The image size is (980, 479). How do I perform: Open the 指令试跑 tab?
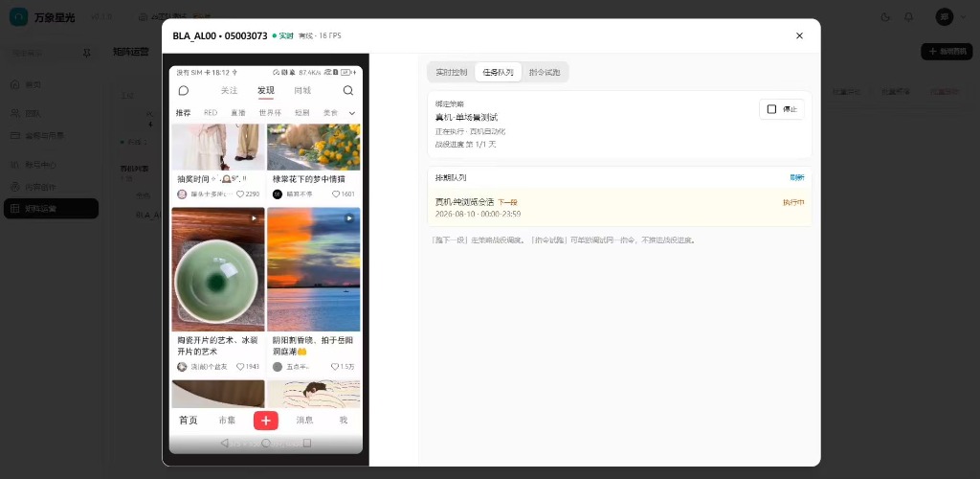click(x=545, y=73)
